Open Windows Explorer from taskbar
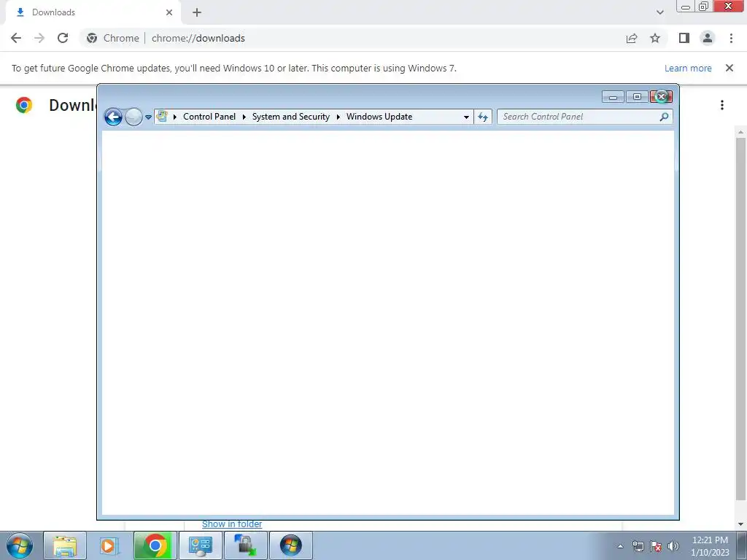Viewport: 747px width, 560px height. tap(65, 545)
